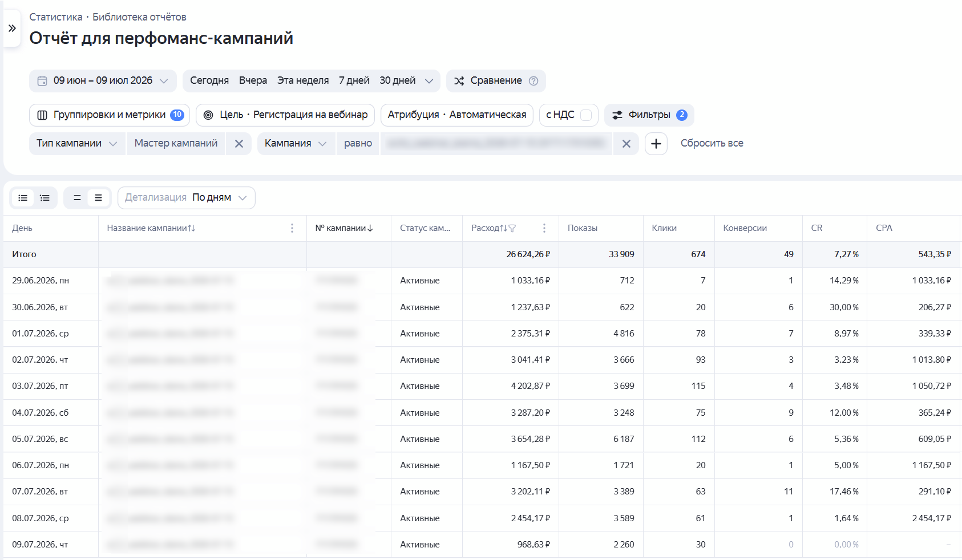Click the Конверсии column header
The width and height of the screenshot is (962, 560).
(x=745, y=228)
